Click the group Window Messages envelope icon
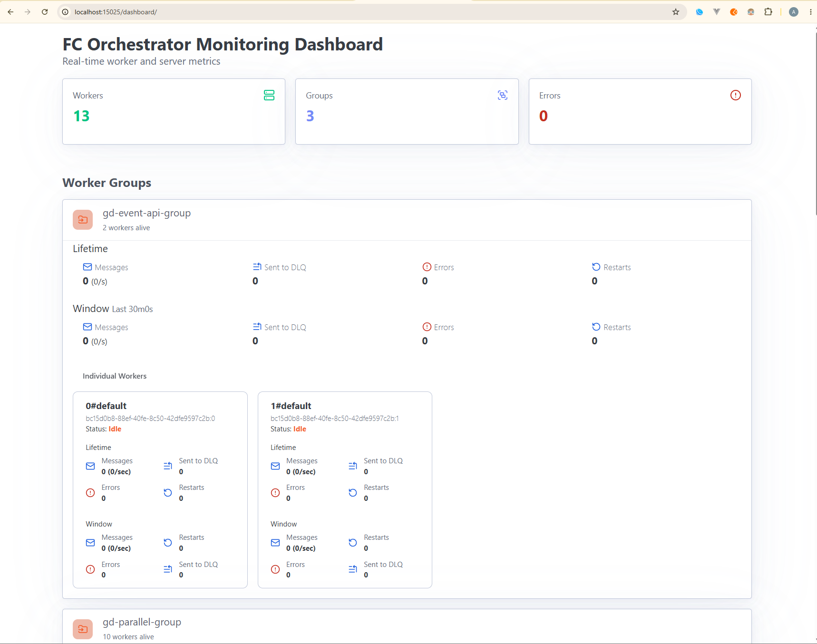This screenshot has height=644, width=817. [88, 327]
